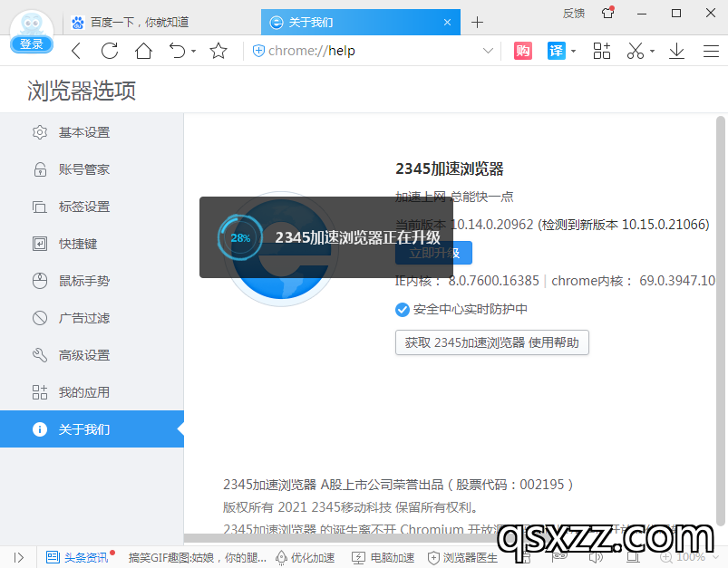728x568 pixels.
Task: Expand address bar history dropdown
Action: pyautogui.click(x=488, y=51)
